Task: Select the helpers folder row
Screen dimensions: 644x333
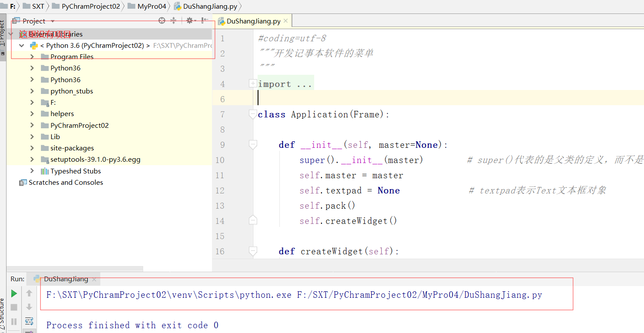Action: (x=109, y=113)
